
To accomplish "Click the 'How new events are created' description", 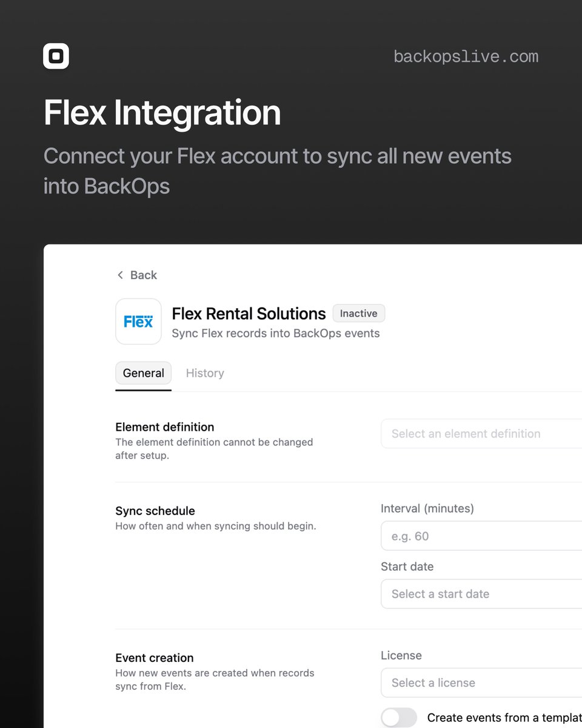I will pos(215,679).
